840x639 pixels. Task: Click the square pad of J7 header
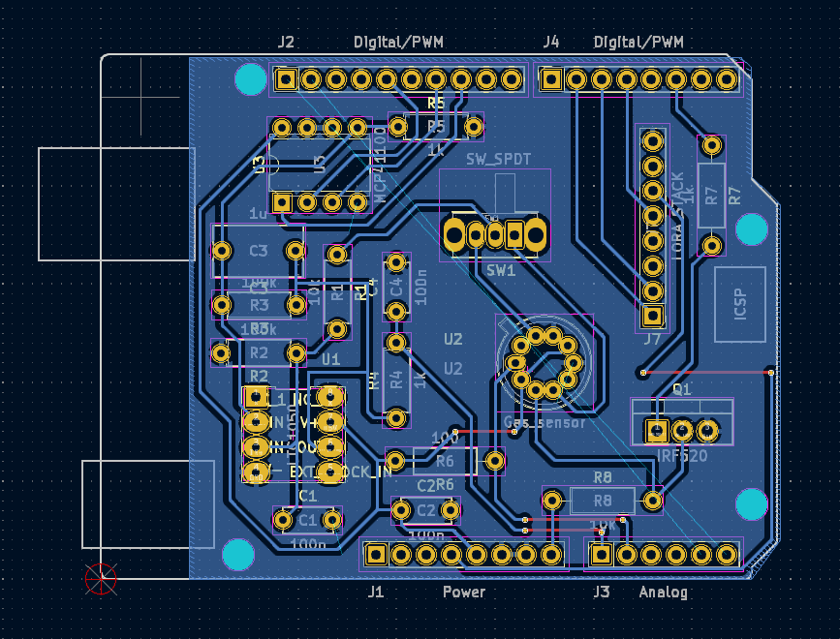[x=652, y=316]
